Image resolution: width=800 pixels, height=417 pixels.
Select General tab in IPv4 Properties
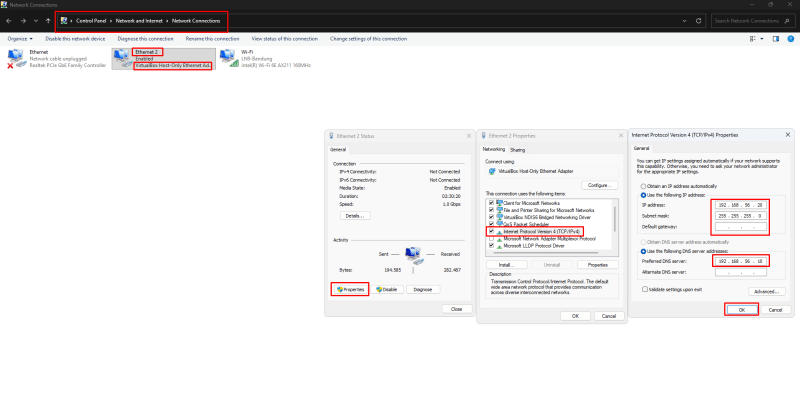(x=641, y=149)
